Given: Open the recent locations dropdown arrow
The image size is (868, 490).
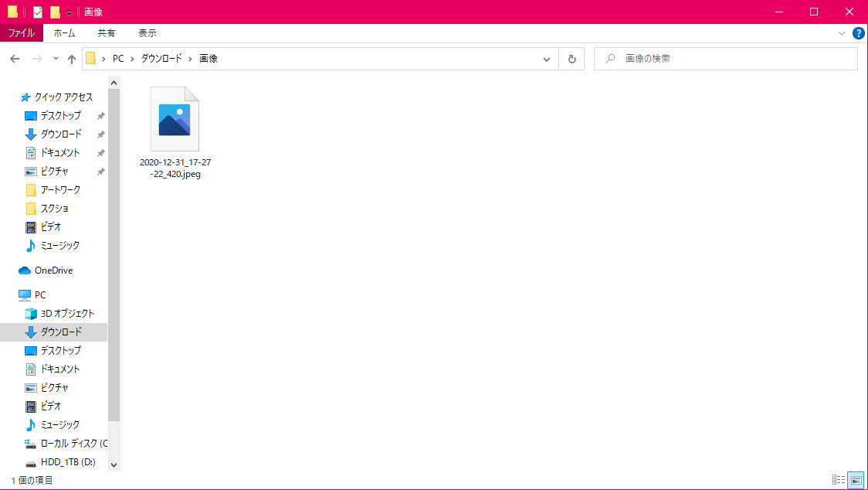Looking at the screenshot, I should (x=56, y=59).
